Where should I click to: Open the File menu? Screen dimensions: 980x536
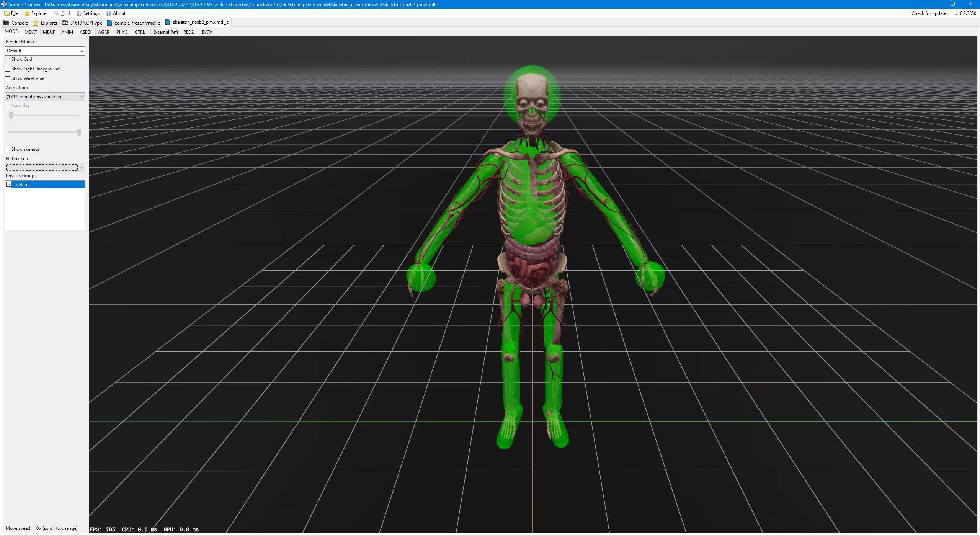(11, 13)
